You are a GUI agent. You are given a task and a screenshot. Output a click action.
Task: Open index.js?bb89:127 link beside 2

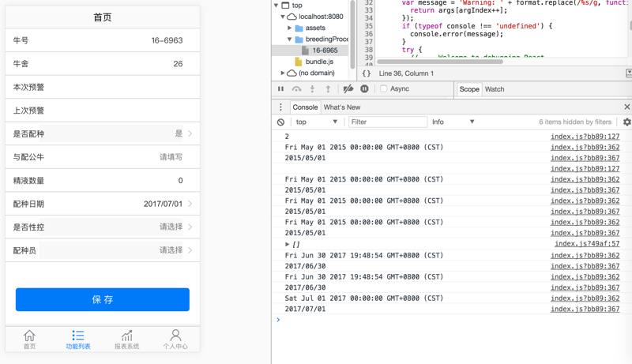click(x=585, y=137)
